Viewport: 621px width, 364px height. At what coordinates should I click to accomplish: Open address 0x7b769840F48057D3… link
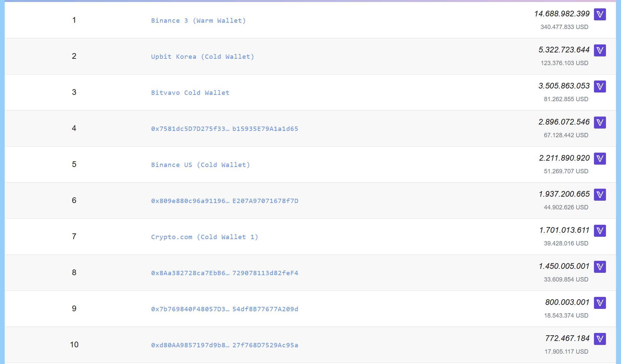click(x=224, y=309)
